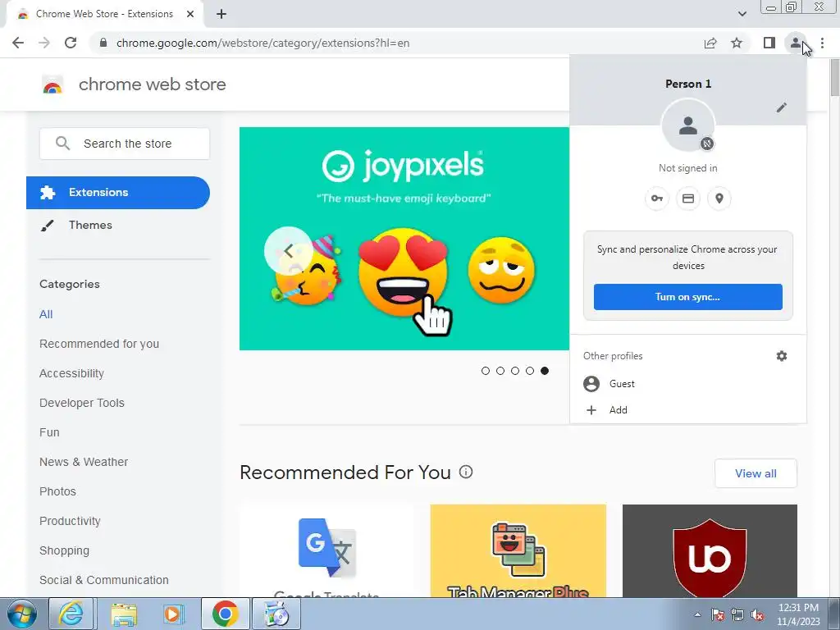The width and height of the screenshot is (840, 630).
Task: Click the address bar URL
Action: point(262,43)
